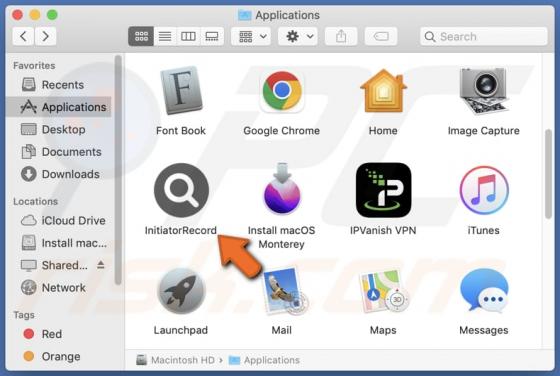Select the Google Chrome app icon
The height and width of the screenshot is (376, 560).
282,91
